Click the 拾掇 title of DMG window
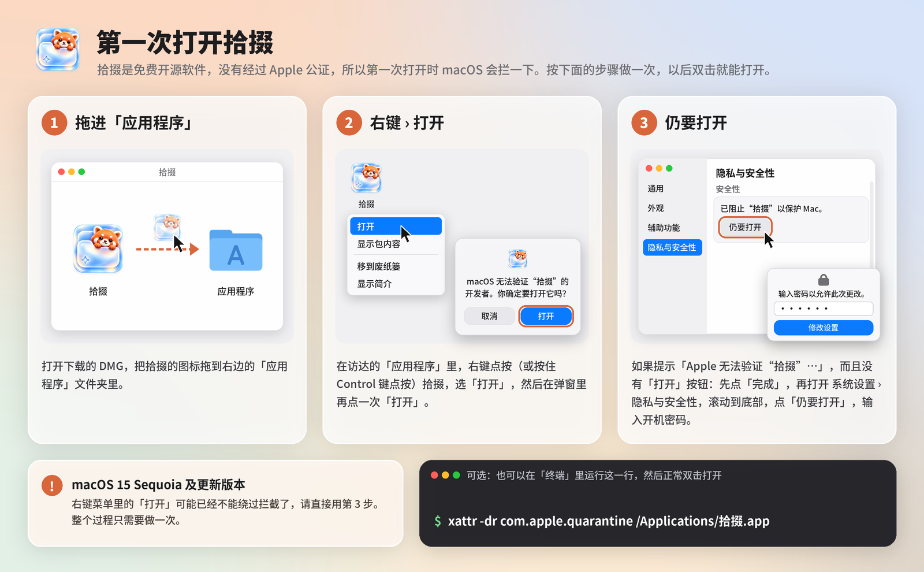This screenshot has height=572, width=924. pos(167,172)
